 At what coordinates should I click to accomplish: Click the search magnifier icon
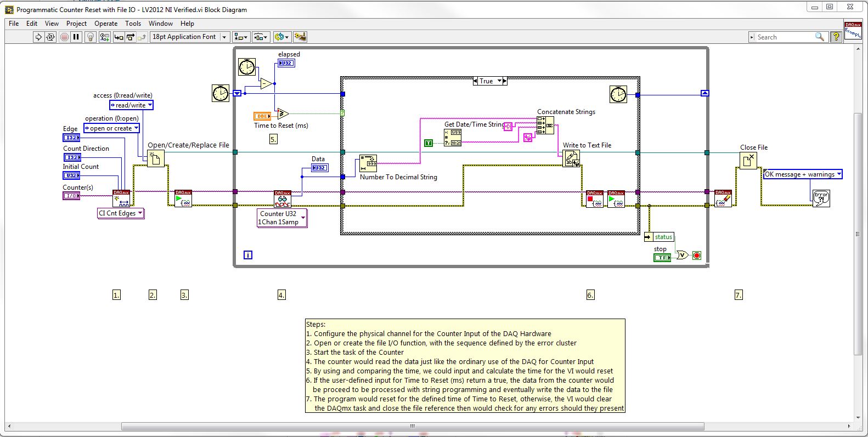click(819, 37)
